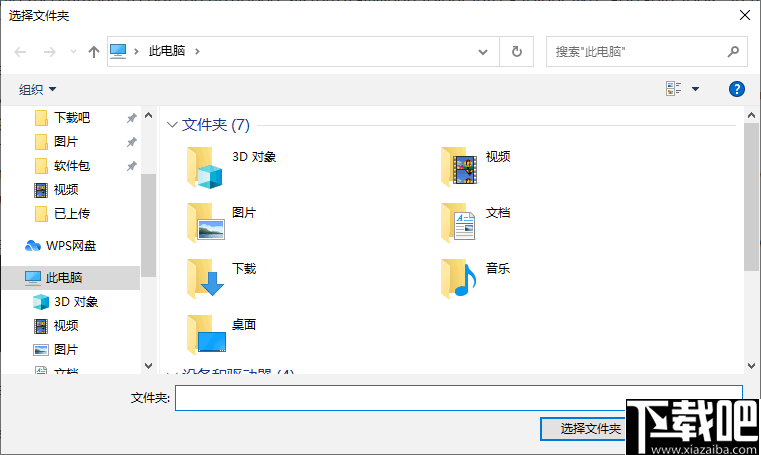Click the 桌面 folder label
This screenshot has width=761, height=455.
click(x=244, y=325)
